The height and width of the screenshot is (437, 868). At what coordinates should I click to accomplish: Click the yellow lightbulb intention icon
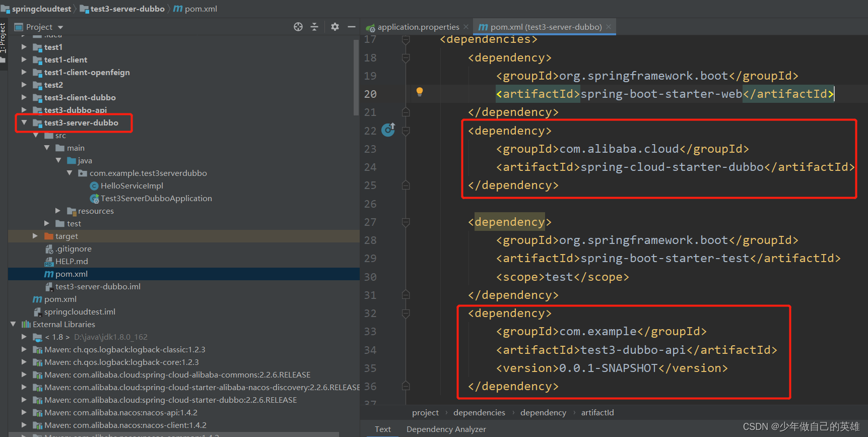point(419,92)
